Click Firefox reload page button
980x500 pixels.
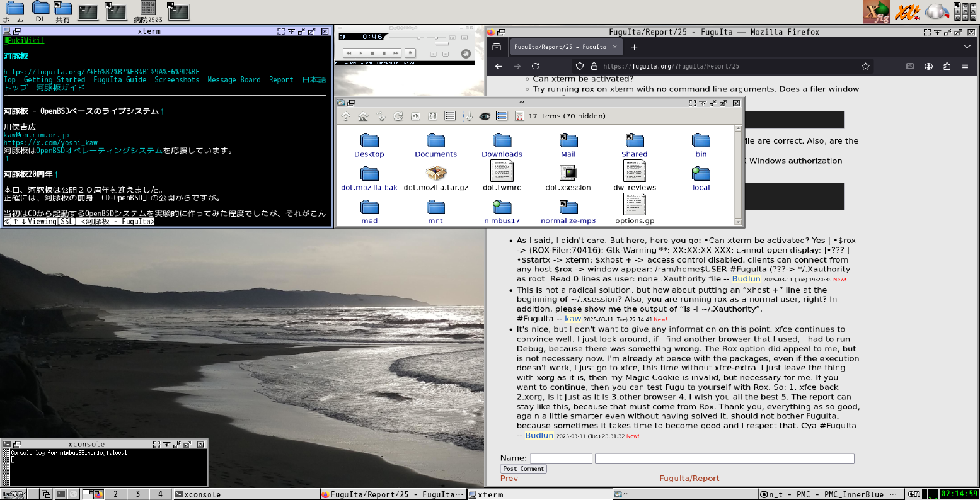tap(535, 66)
